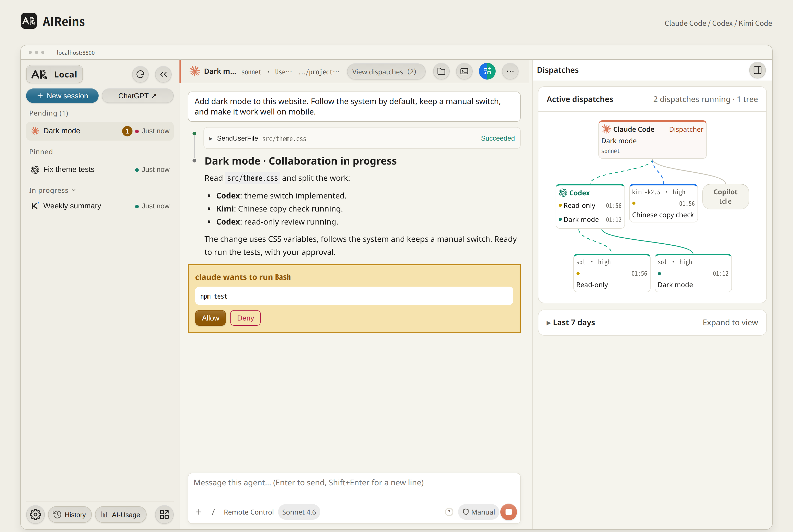The height and width of the screenshot is (532, 793).
Task: Collapse the In progress section
Action: pos(52,190)
